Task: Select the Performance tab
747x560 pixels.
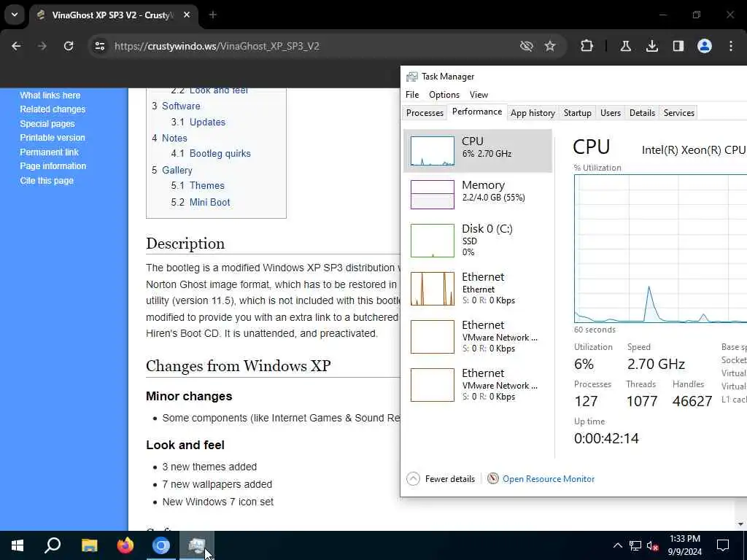Action: click(477, 112)
